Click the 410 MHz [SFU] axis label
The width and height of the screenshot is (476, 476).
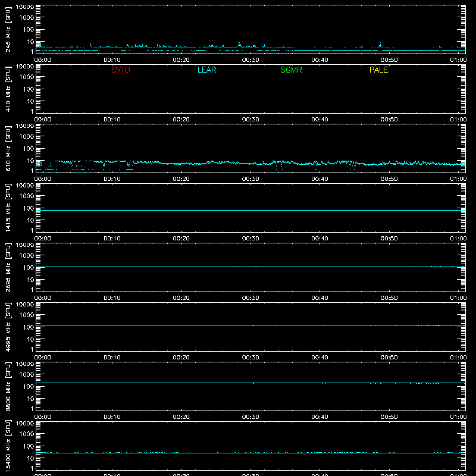point(8,89)
